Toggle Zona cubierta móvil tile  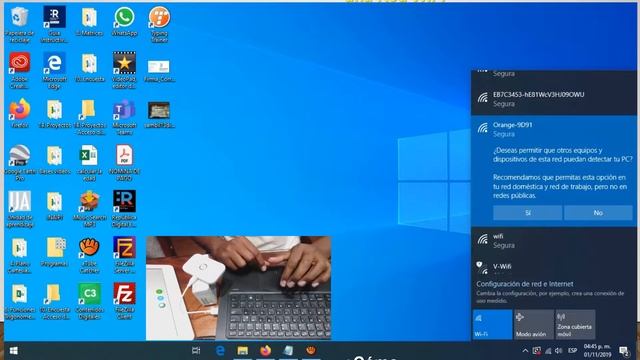575,324
